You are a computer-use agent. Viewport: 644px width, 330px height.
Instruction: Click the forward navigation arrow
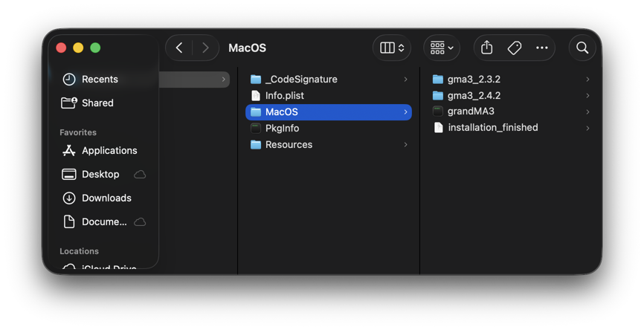pyautogui.click(x=205, y=48)
